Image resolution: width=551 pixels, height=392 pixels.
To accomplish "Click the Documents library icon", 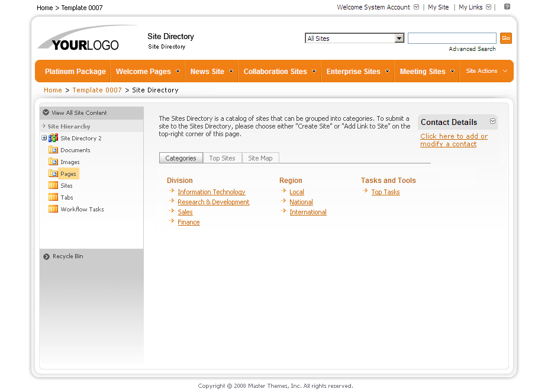I will coord(53,150).
